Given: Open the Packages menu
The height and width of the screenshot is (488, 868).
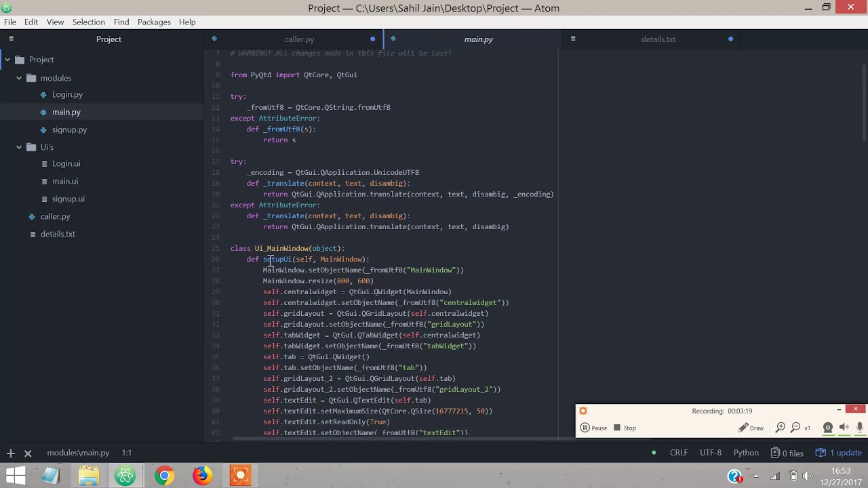Looking at the screenshot, I should click(154, 22).
